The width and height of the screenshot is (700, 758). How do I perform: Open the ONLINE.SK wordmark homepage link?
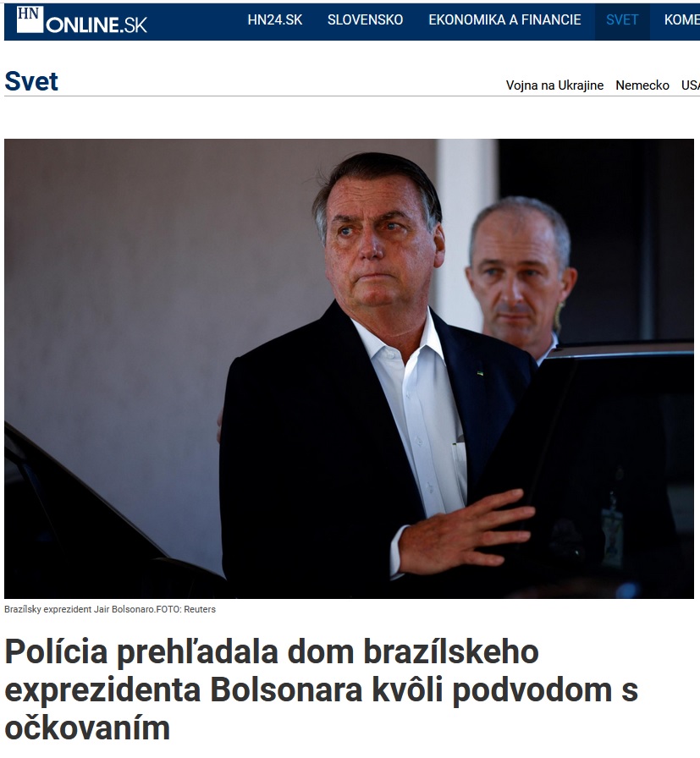(x=96, y=25)
